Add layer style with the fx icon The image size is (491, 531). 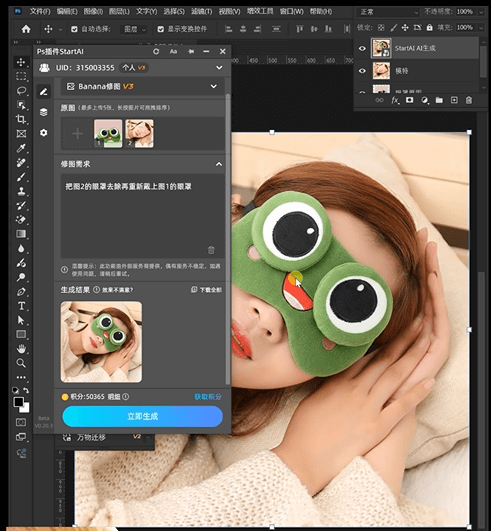click(x=395, y=100)
